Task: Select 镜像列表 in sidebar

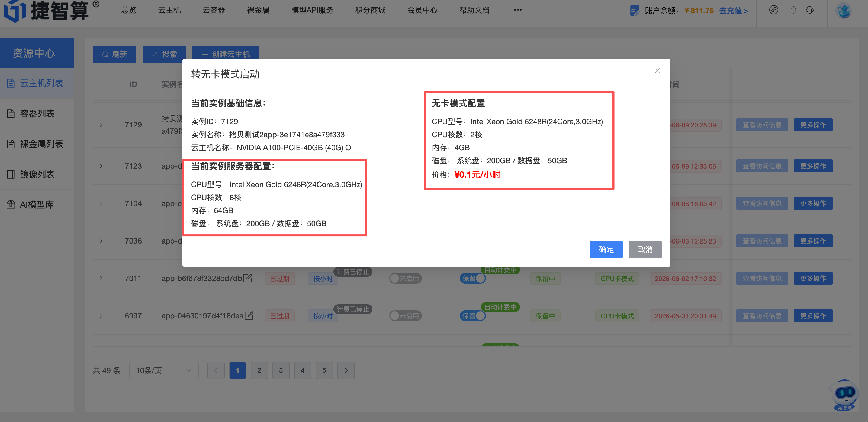Action: coord(37,174)
